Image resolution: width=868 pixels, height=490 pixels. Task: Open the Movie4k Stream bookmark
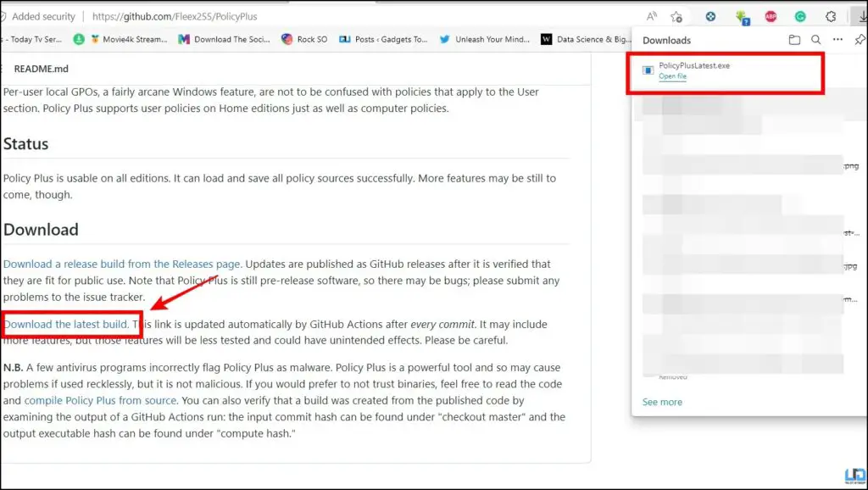[129, 39]
